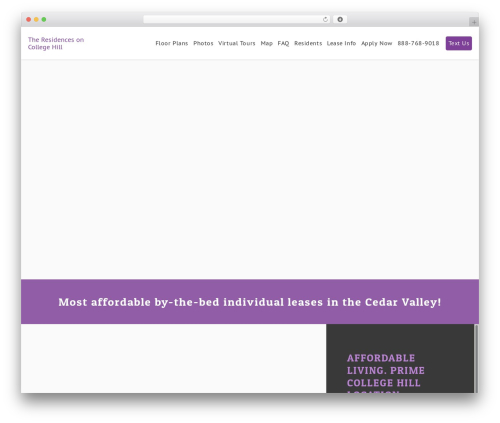Click the Apply Now link
The image size is (500, 423).
[x=377, y=43]
